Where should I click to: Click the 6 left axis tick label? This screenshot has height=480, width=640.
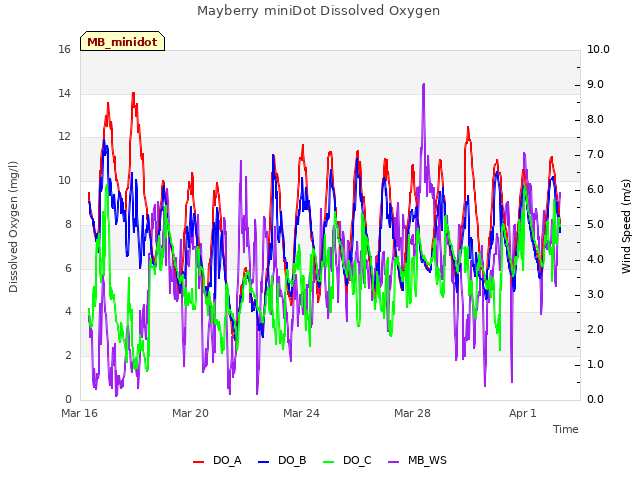pos(68,268)
